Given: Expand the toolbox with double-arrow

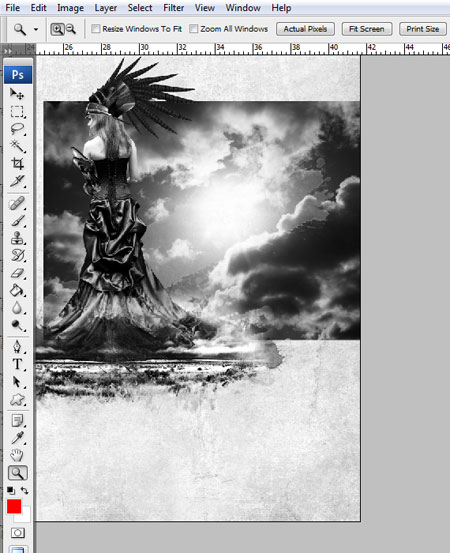Looking at the screenshot, I should (x=8, y=51).
